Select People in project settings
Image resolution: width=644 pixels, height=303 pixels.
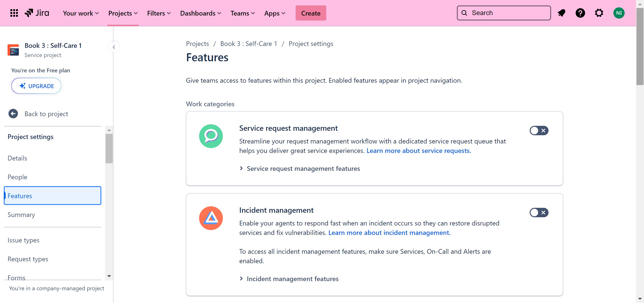click(17, 177)
